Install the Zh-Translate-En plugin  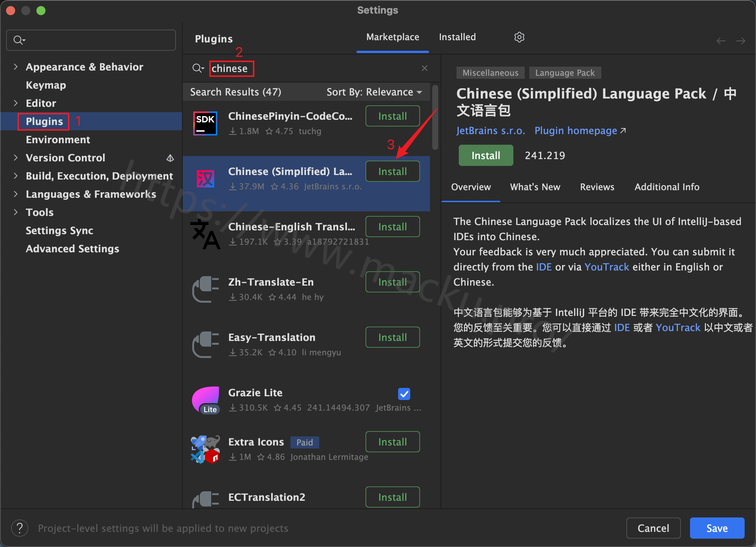(392, 282)
